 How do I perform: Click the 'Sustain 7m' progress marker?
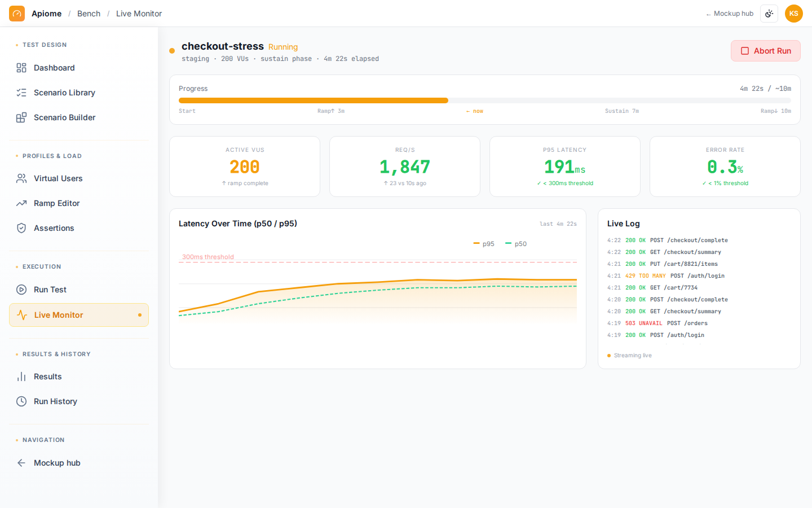click(x=622, y=111)
